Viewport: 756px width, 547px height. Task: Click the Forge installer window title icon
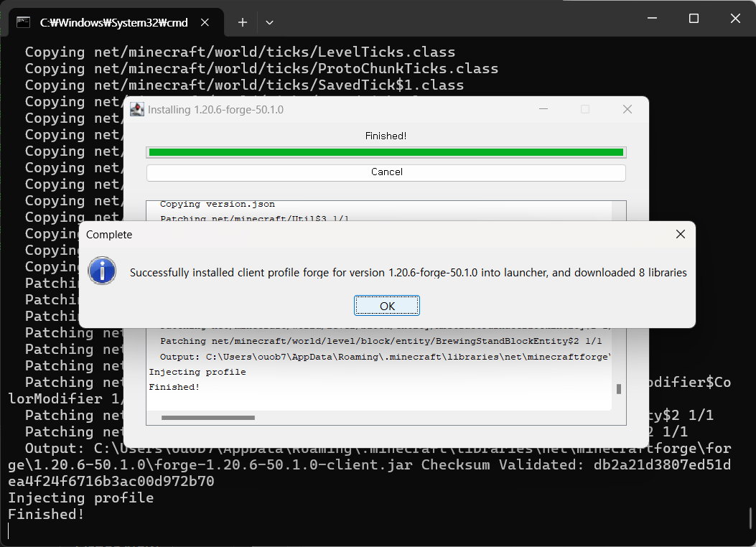pyautogui.click(x=137, y=109)
